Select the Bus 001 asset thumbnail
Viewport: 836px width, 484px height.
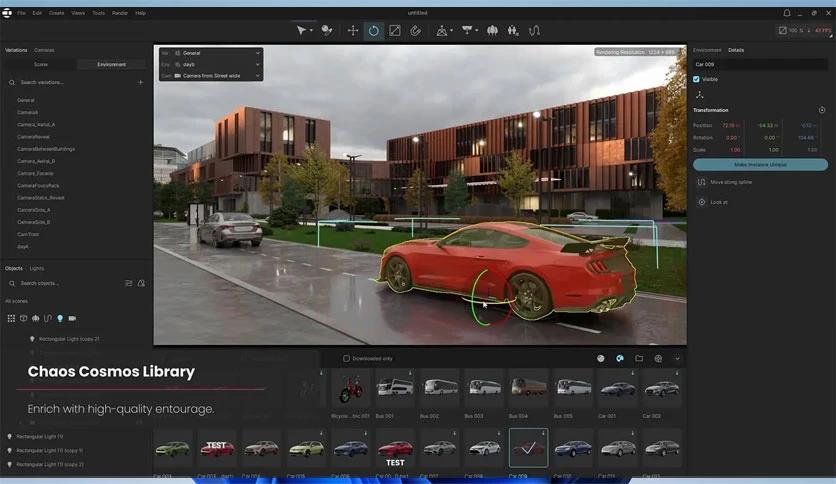pos(393,389)
